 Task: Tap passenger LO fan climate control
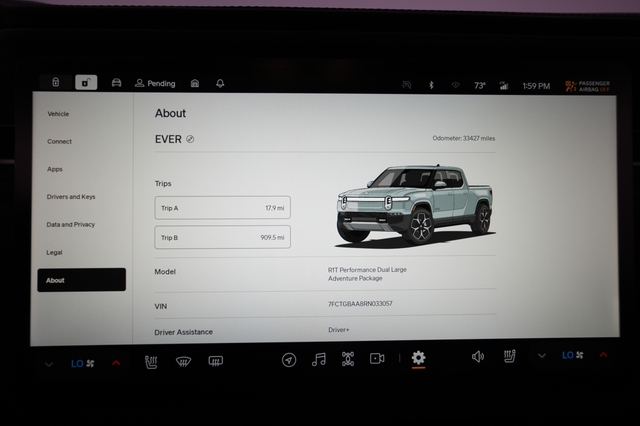572,355
